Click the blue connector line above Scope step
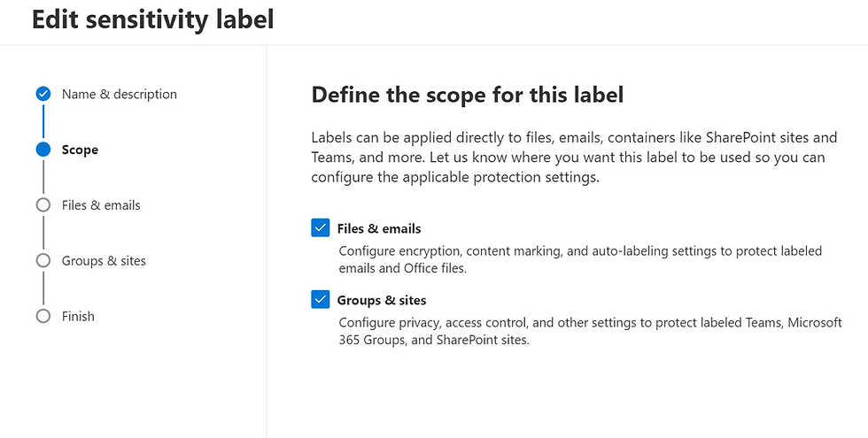 (43, 122)
